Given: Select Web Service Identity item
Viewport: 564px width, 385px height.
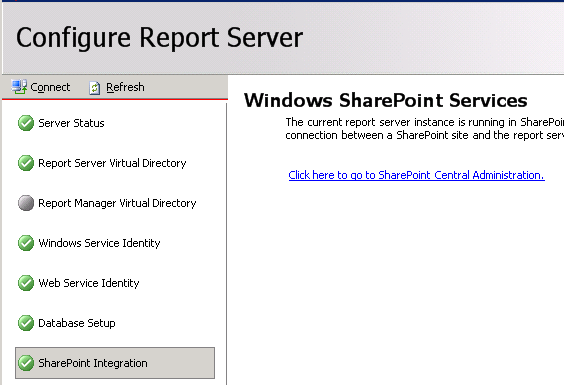Looking at the screenshot, I should [89, 283].
